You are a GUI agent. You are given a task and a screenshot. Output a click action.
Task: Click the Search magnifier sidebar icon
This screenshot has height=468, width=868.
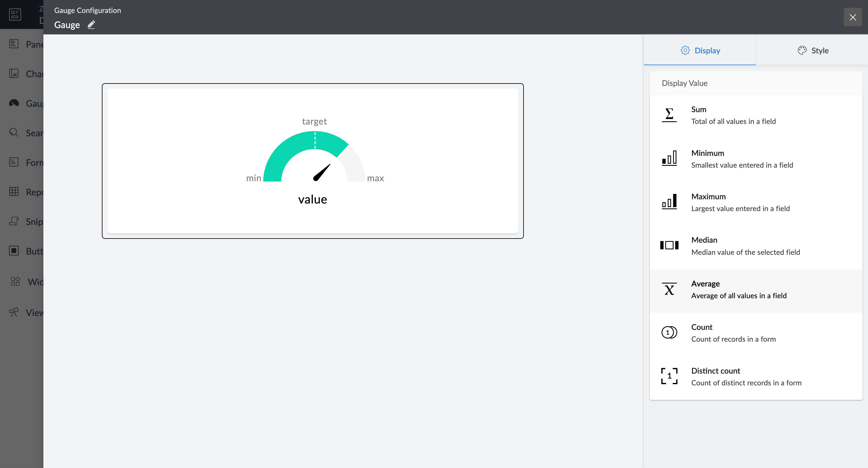point(14,132)
